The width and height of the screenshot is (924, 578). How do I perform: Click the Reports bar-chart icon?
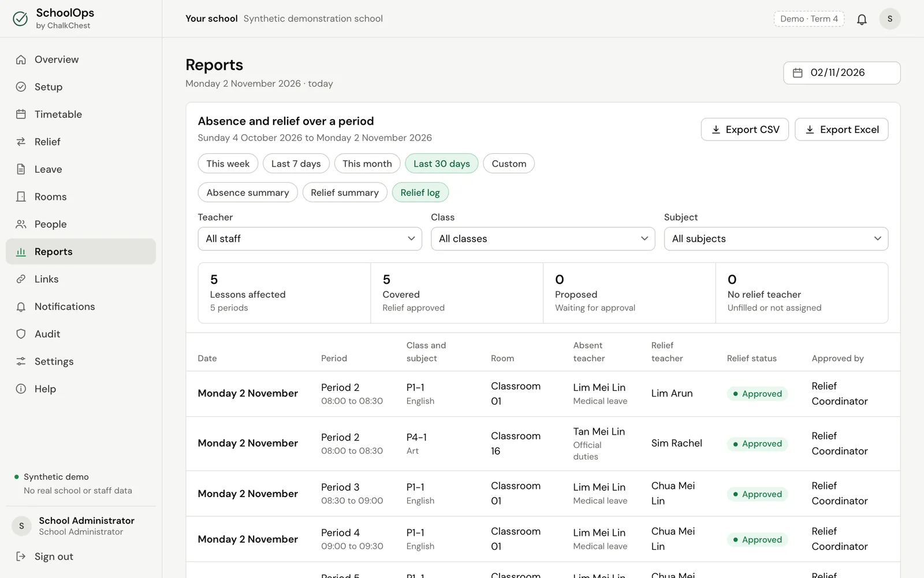tap(21, 251)
